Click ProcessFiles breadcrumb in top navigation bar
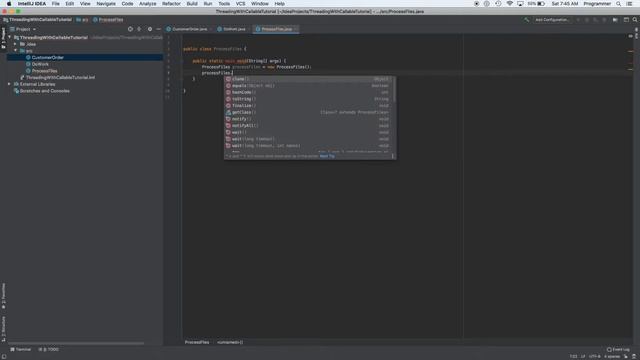This screenshot has width=640, height=360. click(108, 20)
